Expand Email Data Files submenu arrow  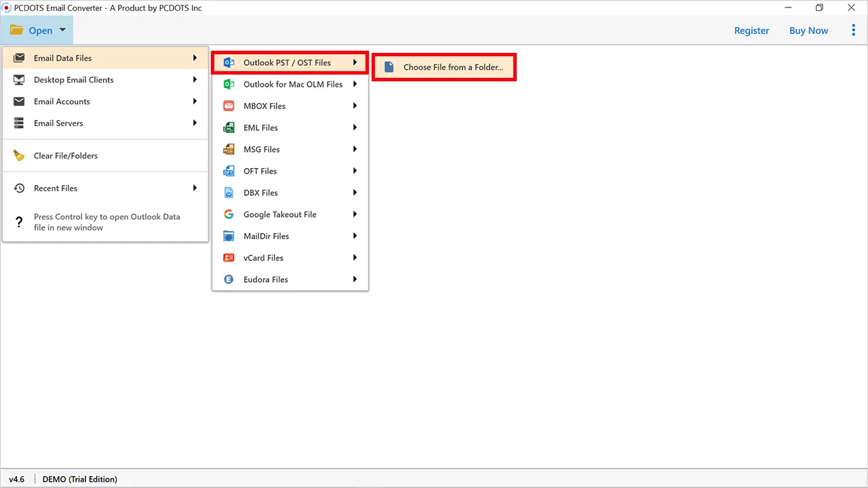pyautogui.click(x=195, y=58)
